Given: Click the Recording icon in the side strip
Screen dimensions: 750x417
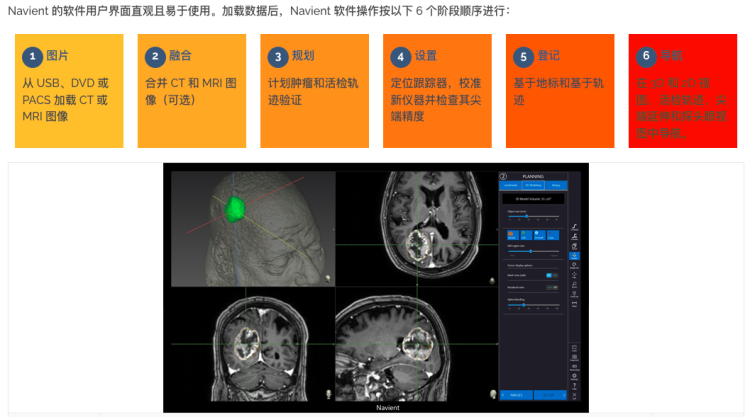Looking at the screenshot, I should point(574,367).
